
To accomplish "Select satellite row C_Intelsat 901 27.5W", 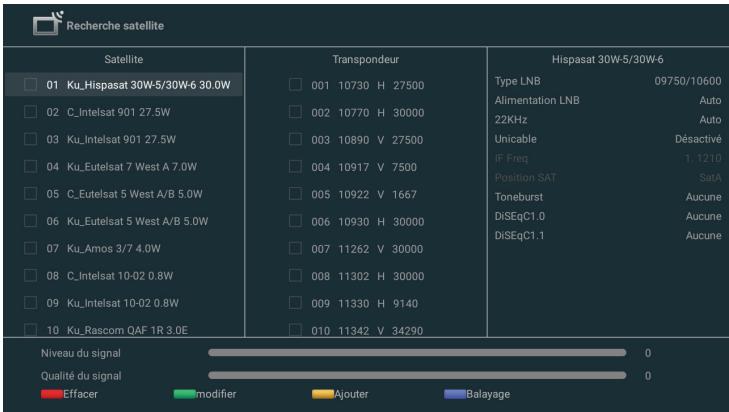I will pyautogui.click(x=124, y=112).
